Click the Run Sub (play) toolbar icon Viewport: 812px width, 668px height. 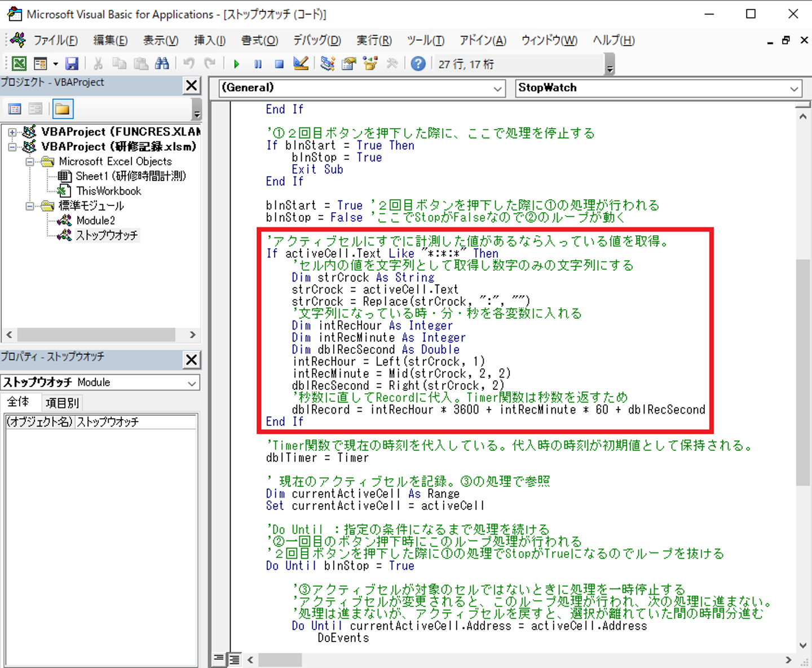pyautogui.click(x=236, y=64)
